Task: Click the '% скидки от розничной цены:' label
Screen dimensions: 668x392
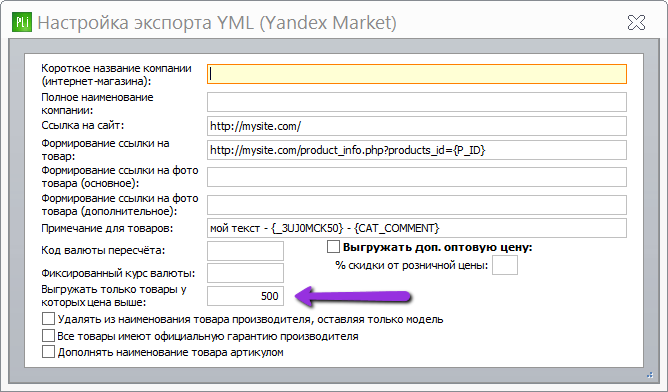Action: (x=412, y=265)
